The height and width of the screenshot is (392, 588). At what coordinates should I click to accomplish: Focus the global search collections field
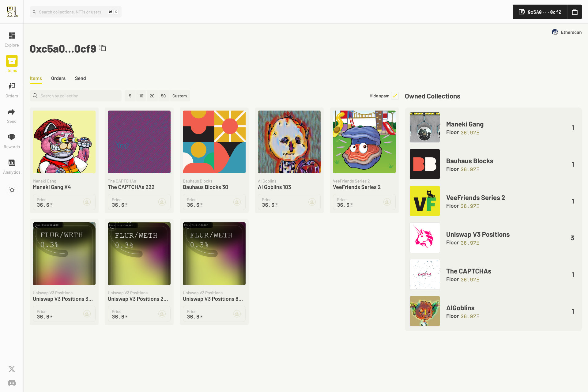[x=76, y=12]
